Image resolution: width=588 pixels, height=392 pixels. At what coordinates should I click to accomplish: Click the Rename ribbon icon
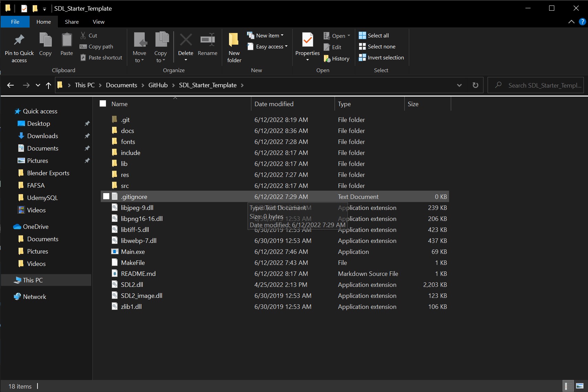[x=208, y=40]
